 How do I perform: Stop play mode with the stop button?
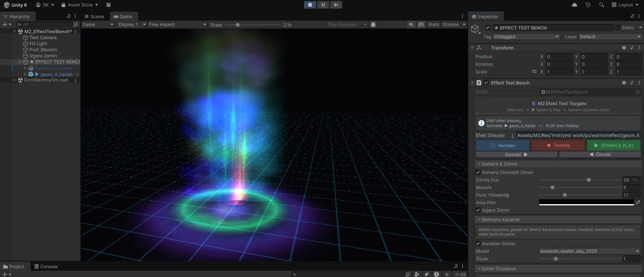pos(310,5)
